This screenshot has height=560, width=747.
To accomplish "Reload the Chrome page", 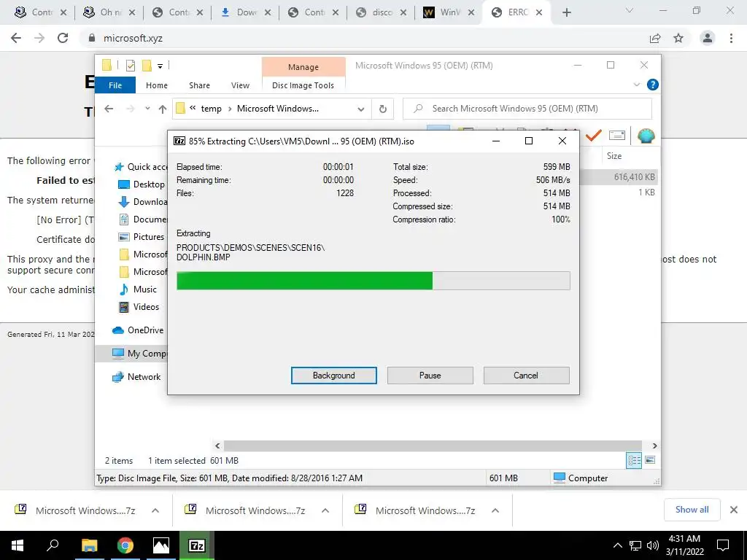I will coord(63,38).
